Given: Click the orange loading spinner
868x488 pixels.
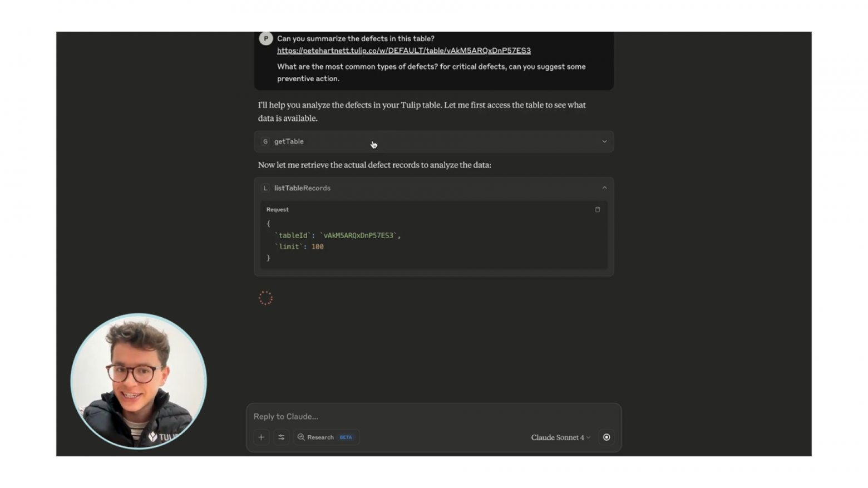Looking at the screenshot, I should click(265, 298).
